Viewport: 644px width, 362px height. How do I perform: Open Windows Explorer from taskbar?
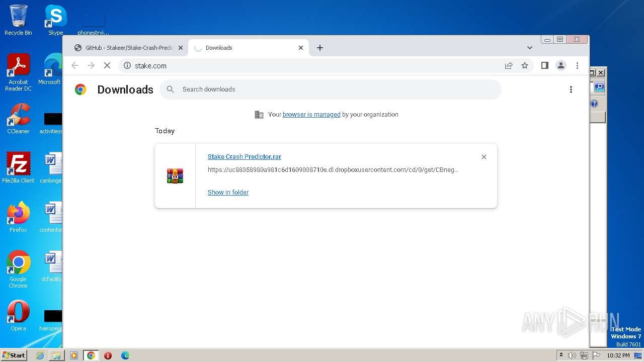[57, 355]
